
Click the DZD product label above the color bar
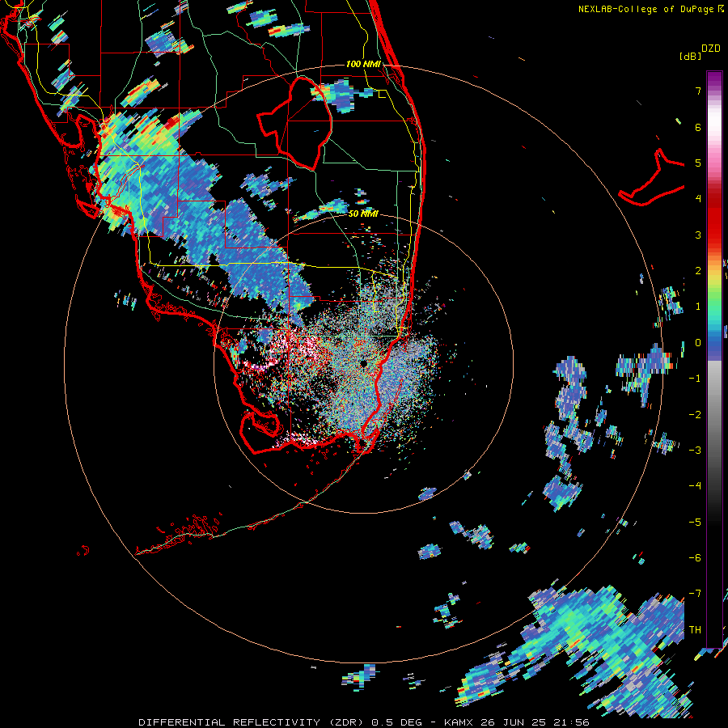[x=711, y=49]
